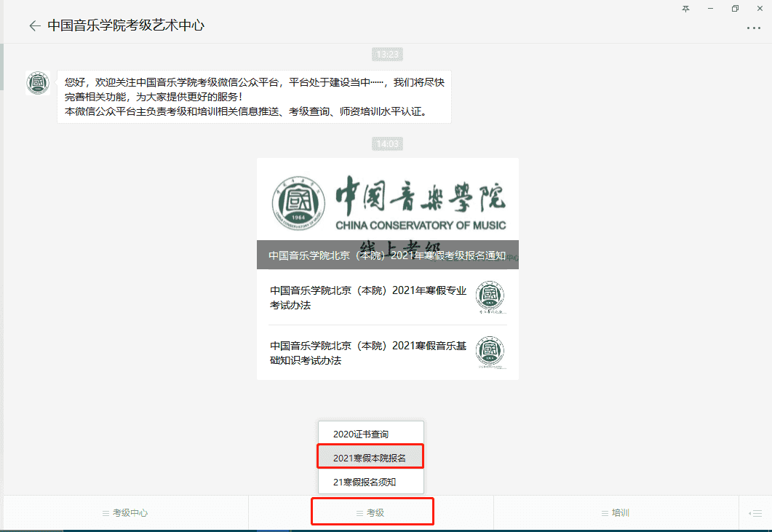Open the 2021寒假音乐基础知识考试办法 article
772x532 pixels.
[367, 353]
